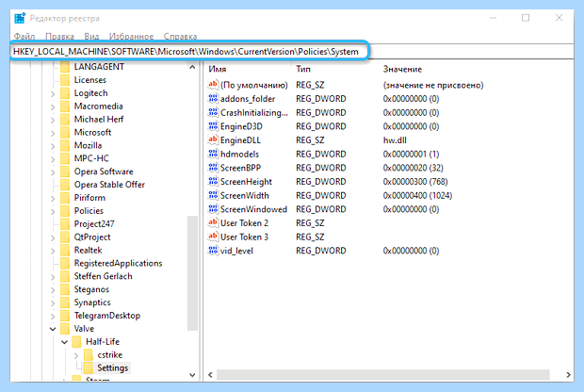Select the User Token 3 string icon

pos(213,237)
